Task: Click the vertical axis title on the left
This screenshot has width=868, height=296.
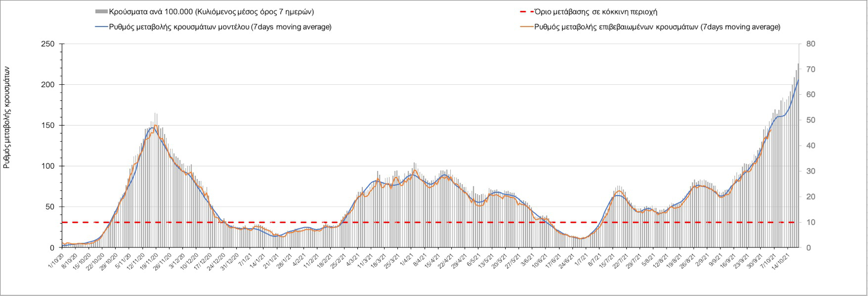Action: (7, 117)
